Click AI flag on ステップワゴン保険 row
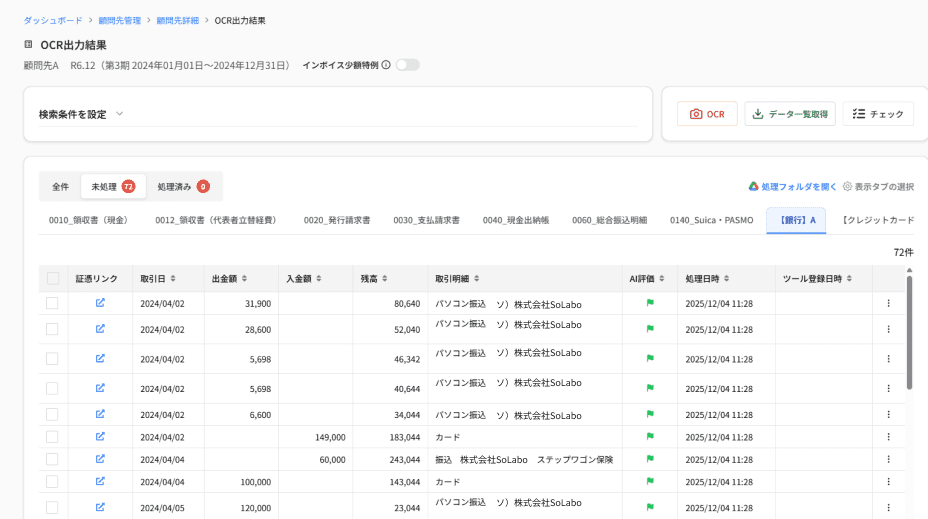The width and height of the screenshot is (928, 519). click(x=649, y=459)
